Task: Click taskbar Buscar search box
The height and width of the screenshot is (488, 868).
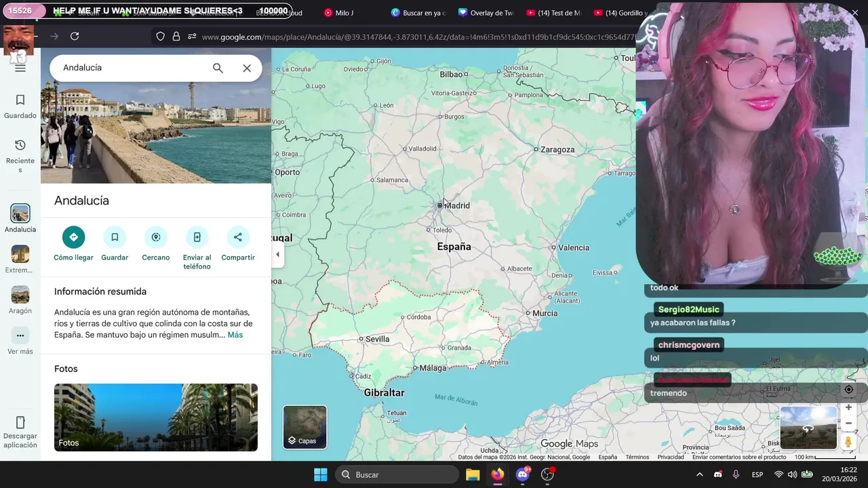Action: coord(397,474)
